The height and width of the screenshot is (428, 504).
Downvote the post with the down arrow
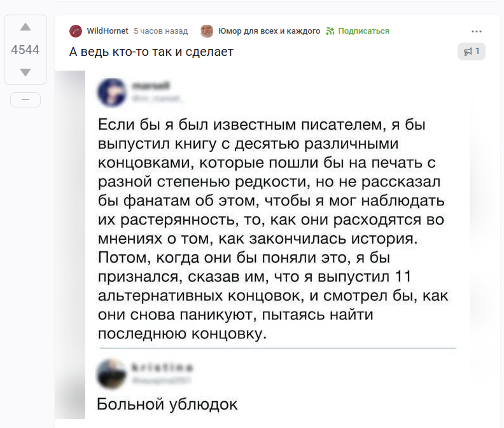25,72
